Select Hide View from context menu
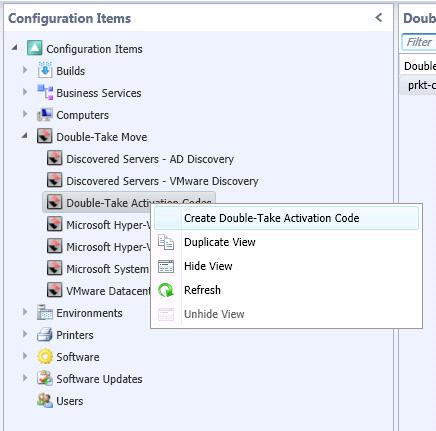This screenshot has width=436, height=431. pos(286,266)
